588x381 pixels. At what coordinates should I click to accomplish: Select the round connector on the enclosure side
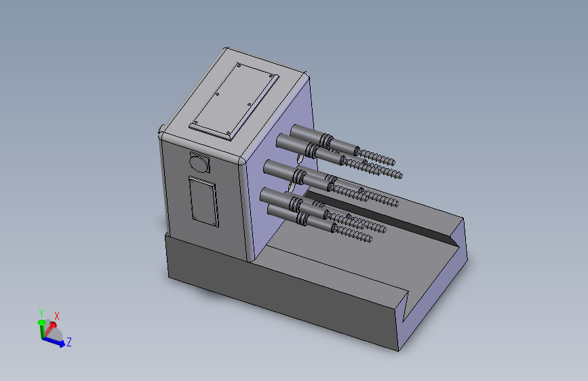pyautogui.click(x=199, y=163)
